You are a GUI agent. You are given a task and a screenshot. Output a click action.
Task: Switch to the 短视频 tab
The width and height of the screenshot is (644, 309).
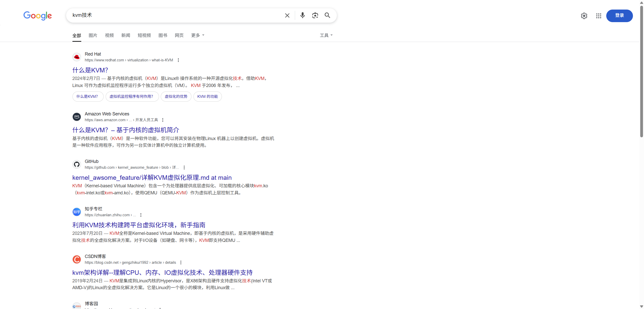[x=144, y=35]
